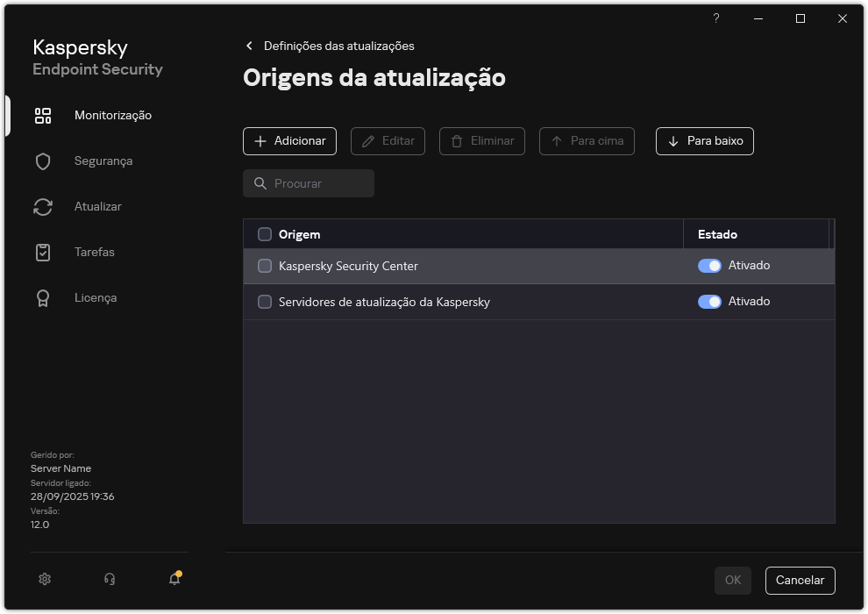Add a new update source with Adicionar

pos(289,141)
